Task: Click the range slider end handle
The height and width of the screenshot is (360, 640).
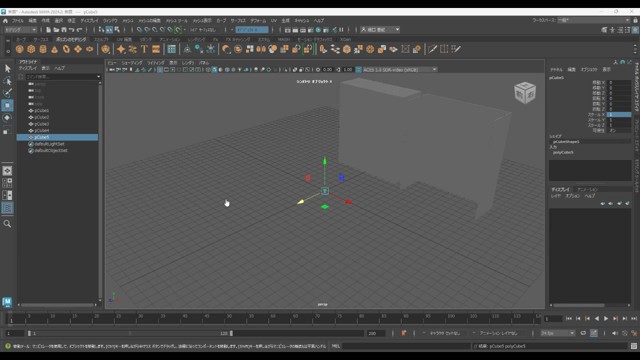Action: [x=231, y=333]
